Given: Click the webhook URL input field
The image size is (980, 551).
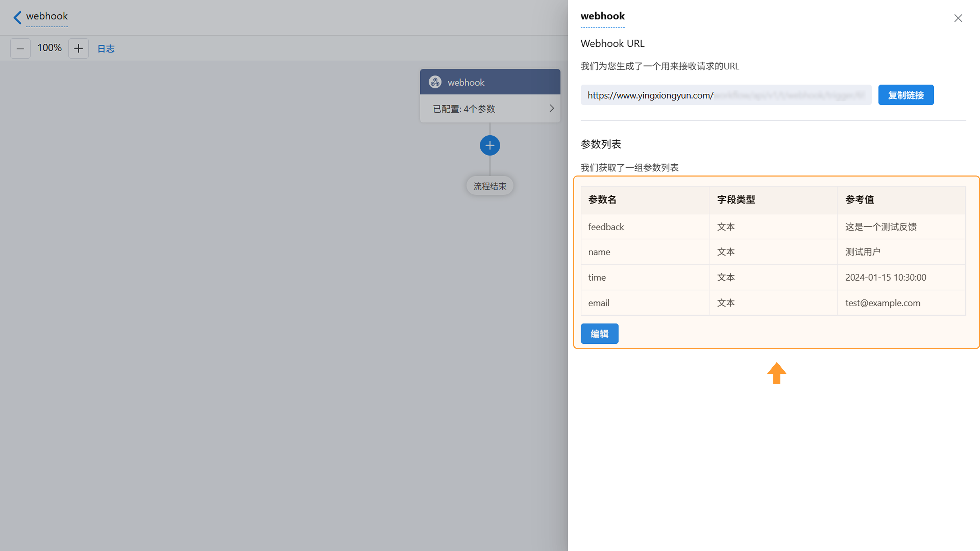Looking at the screenshot, I should click(x=726, y=95).
